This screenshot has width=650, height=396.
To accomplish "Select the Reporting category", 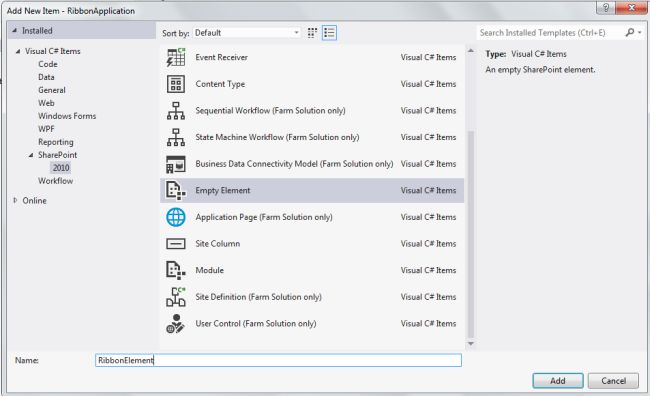I will (x=56, y=142).
